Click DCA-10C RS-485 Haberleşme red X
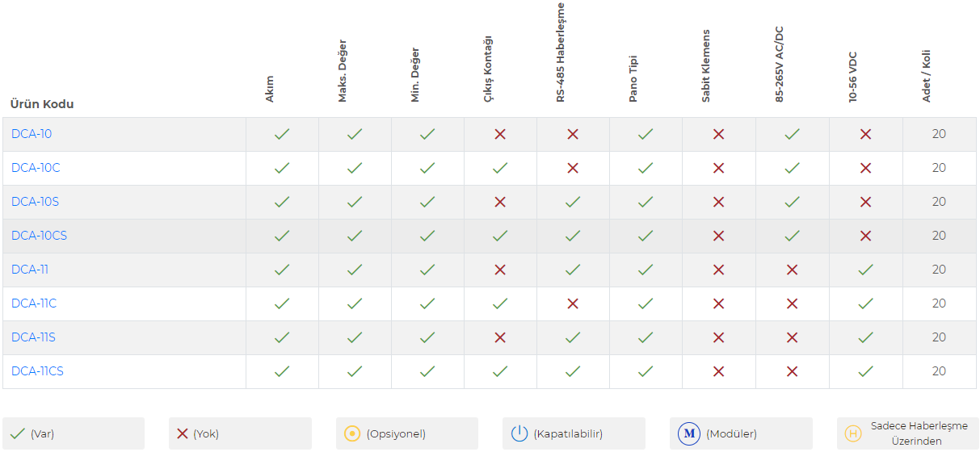This screenshot has width=980, height=452. pos(573,168)
